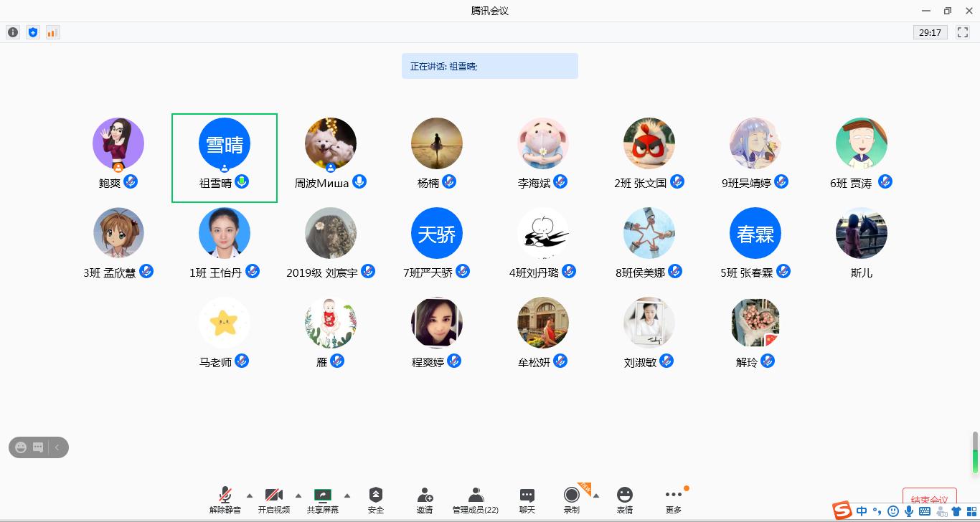Expand audio options arrow beside 解除静音
Viewport: 980px width, 522px height.
250,495
